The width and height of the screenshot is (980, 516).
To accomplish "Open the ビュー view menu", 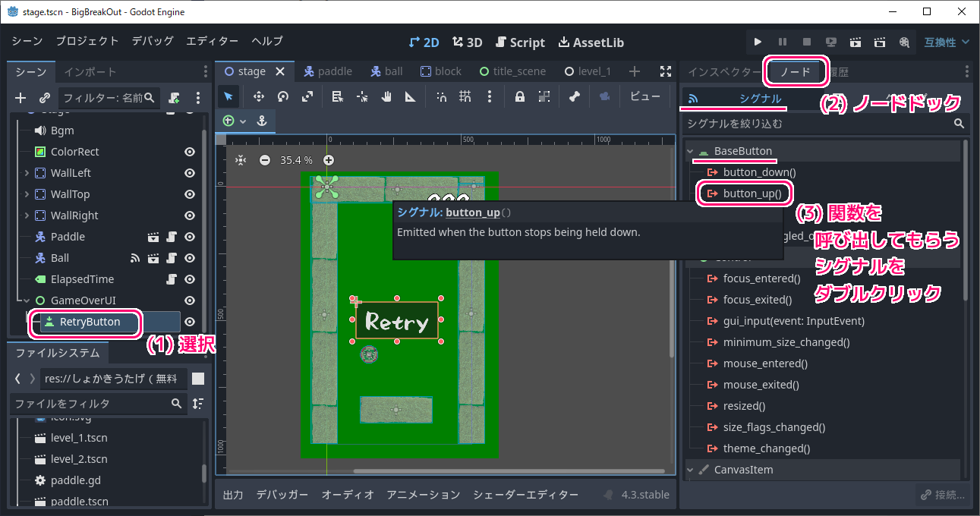I will point(645,96).
